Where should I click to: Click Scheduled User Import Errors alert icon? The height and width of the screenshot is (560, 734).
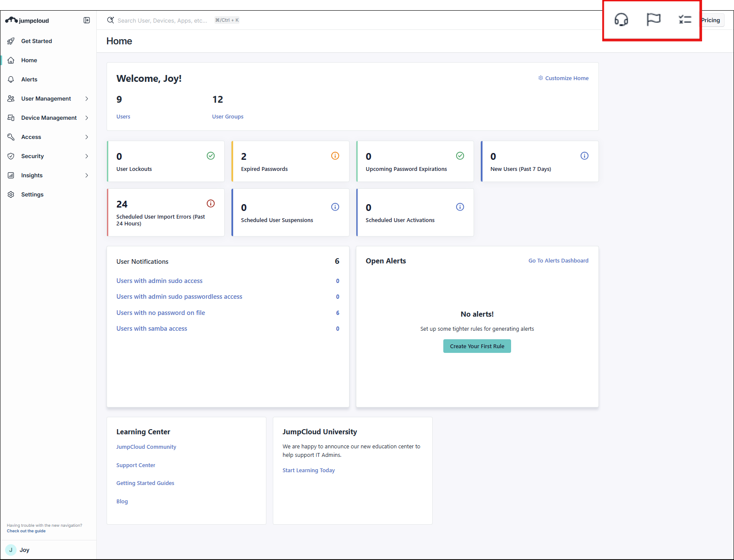[211, 204]
